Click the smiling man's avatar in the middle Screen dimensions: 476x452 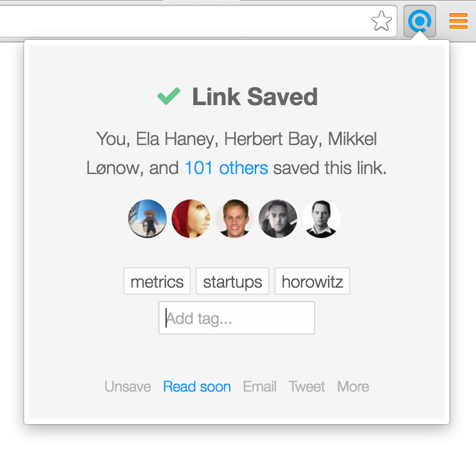click(x=234, y=219)
